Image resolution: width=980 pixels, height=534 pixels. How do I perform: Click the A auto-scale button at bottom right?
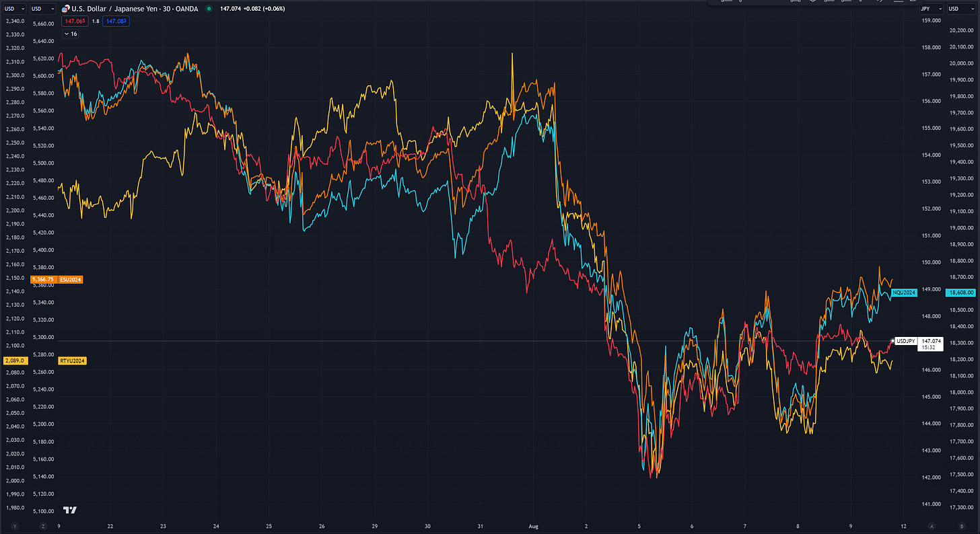[x=932, y=526]
